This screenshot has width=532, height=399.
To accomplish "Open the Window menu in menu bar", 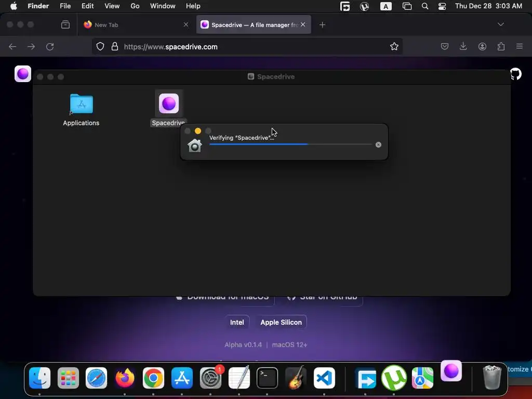I will [x=163, y=6].
